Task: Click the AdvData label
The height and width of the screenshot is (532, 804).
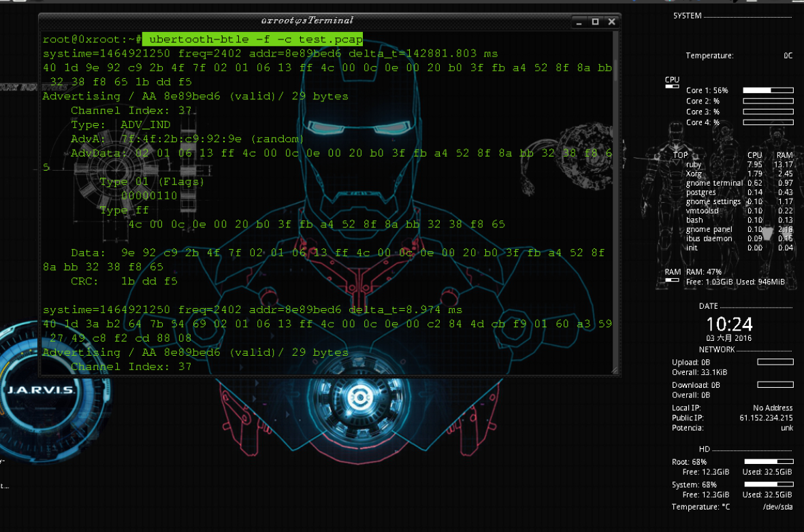Action: 98,153
